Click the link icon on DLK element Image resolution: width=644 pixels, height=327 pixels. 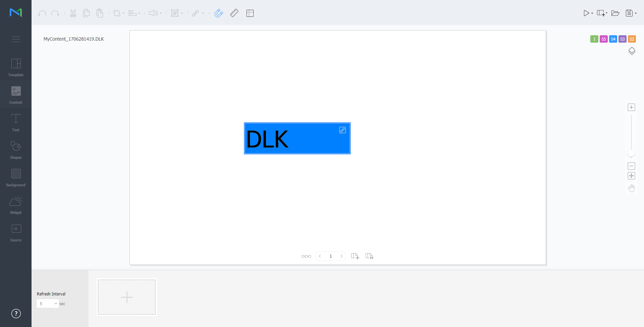pyautogui.click(x=342, y=130)
